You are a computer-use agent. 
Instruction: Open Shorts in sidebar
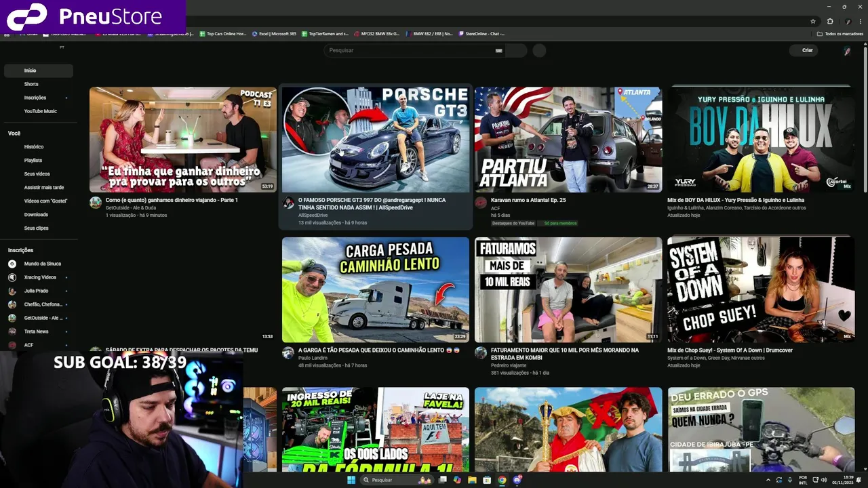[x=39, y=84]
